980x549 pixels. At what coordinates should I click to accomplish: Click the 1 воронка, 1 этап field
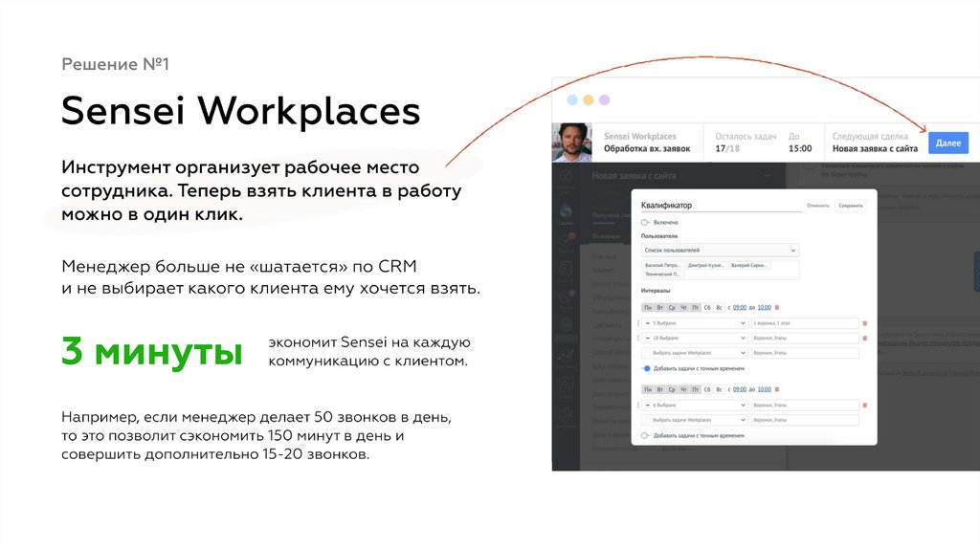tap(805, 323)
